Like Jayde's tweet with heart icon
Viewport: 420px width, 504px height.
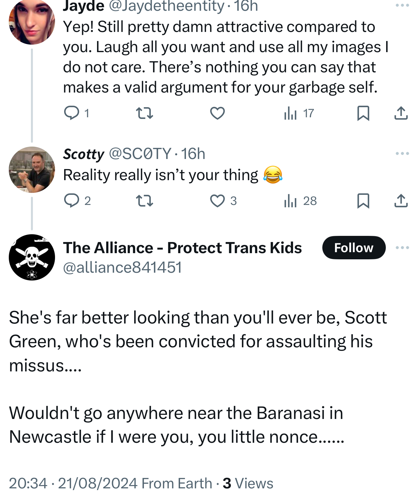click(x=217, y=113)
